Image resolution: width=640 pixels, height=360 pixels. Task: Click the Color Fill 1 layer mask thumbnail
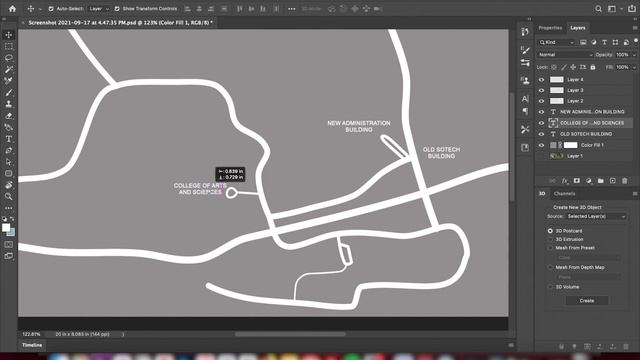click(x=571, y=145)
